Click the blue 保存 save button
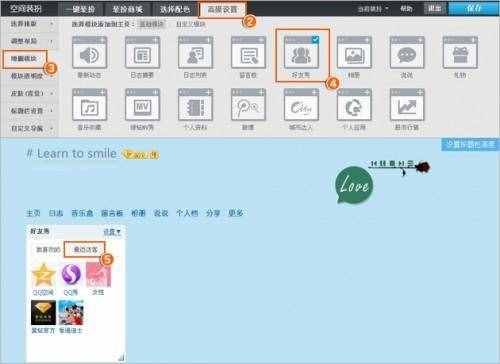The width and height of the screenshot is (500, 364). pyautogui.click(x=473, y=8)
